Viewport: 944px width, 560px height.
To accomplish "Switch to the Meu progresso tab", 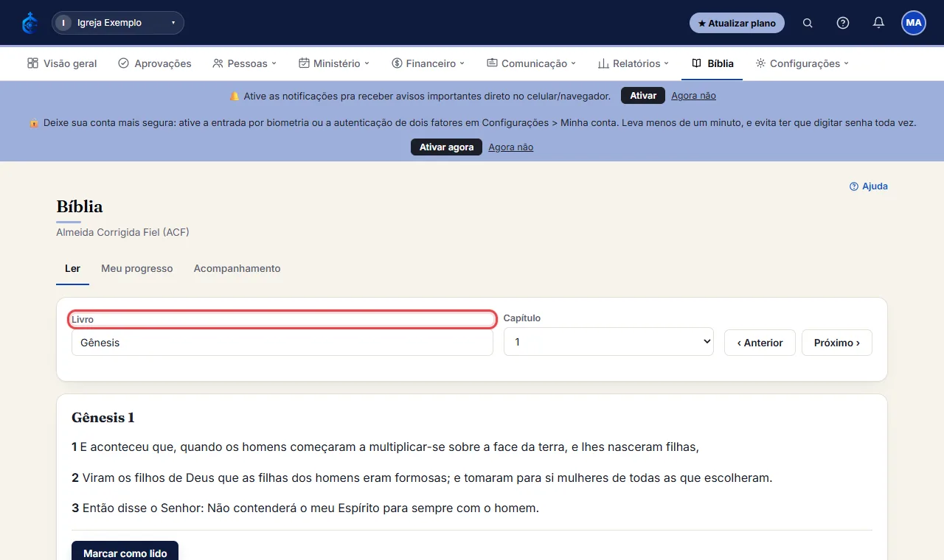I will (137, 268).
